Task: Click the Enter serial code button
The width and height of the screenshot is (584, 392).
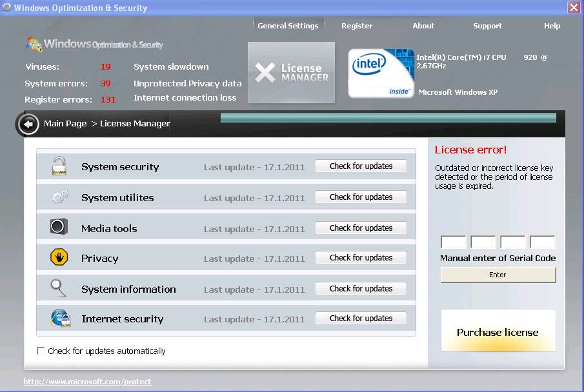Action: tap(498, 275)
